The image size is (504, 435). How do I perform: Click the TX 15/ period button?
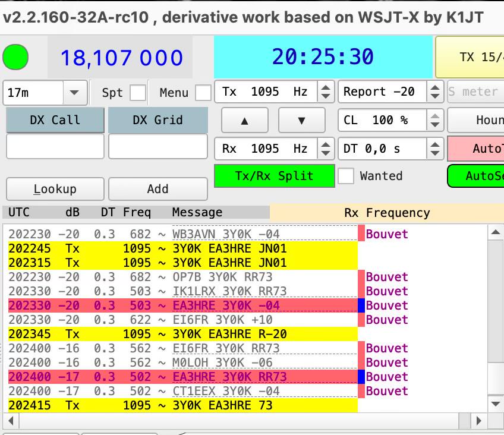[x=470, y=57]
